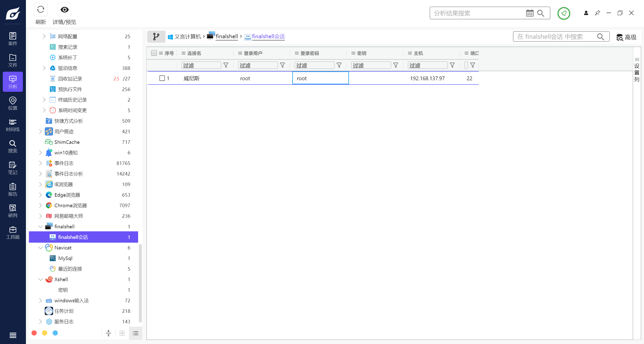
Task: Open the 时间线 sidebar panel
Action: point(13,125)
